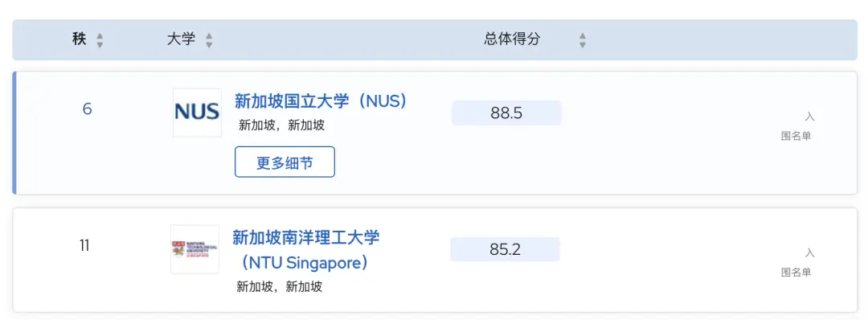Add NUS to 入围名单 shortlist
The width and height of the screenshot is (868, 320).
tap(796, 126)
